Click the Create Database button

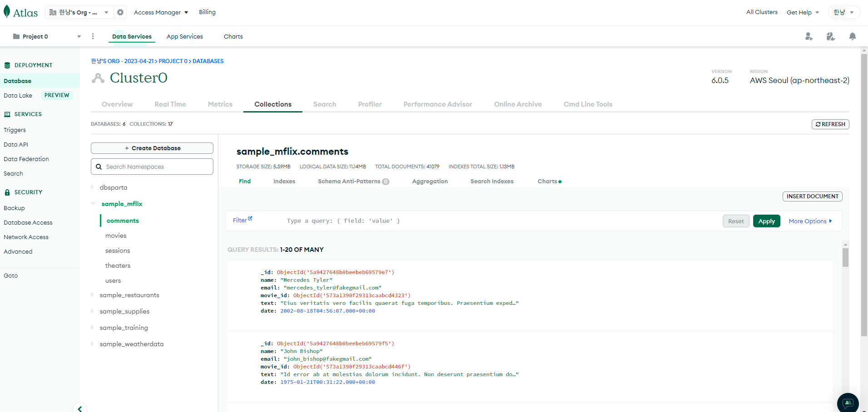[152, 148]
